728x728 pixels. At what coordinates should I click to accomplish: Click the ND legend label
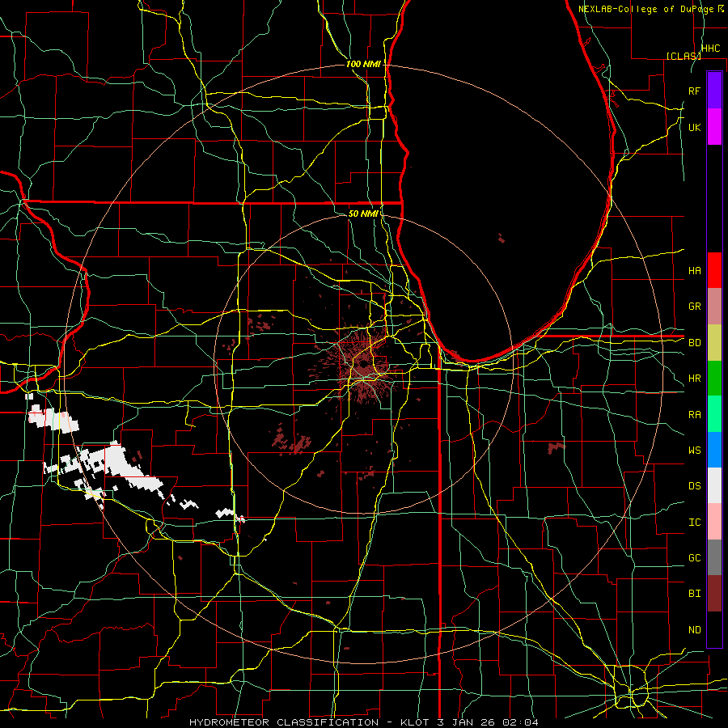[695, 630]
